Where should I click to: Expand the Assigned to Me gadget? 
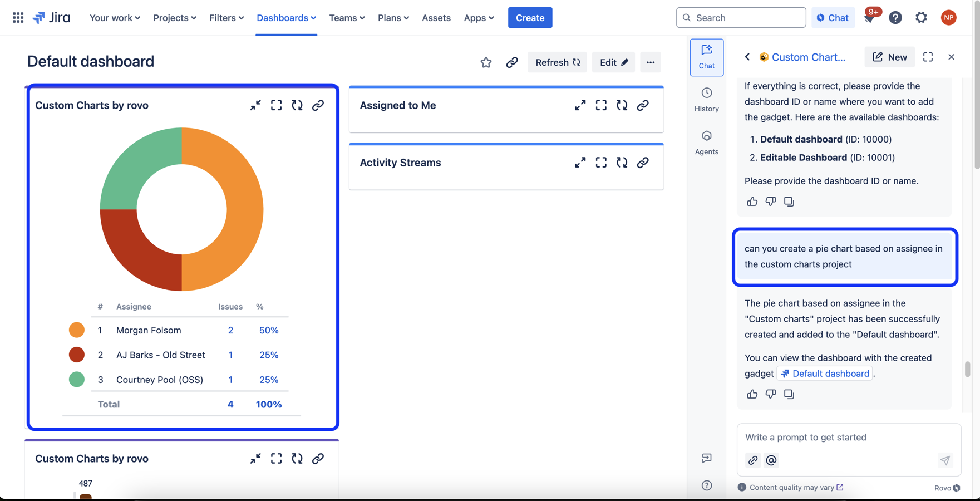(580, 105)
